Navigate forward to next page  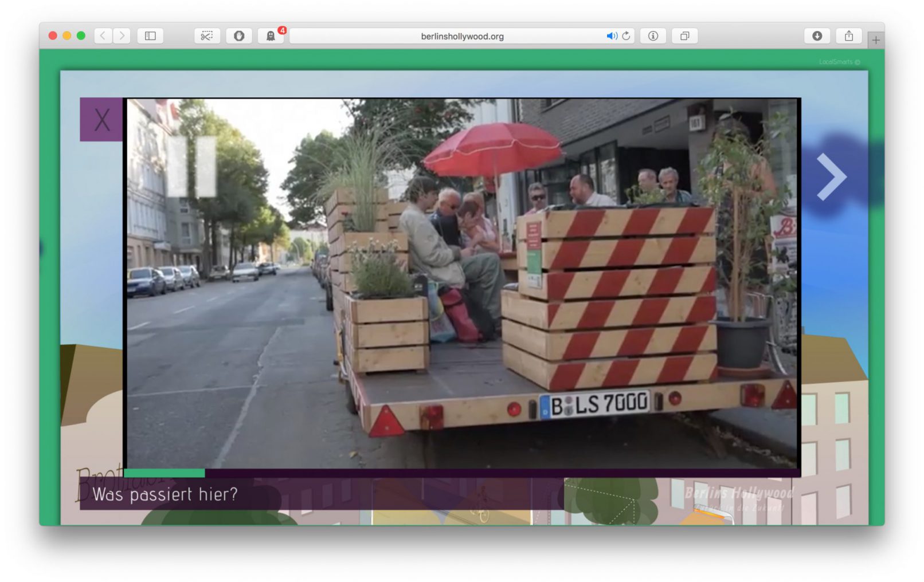click(122, 36)
